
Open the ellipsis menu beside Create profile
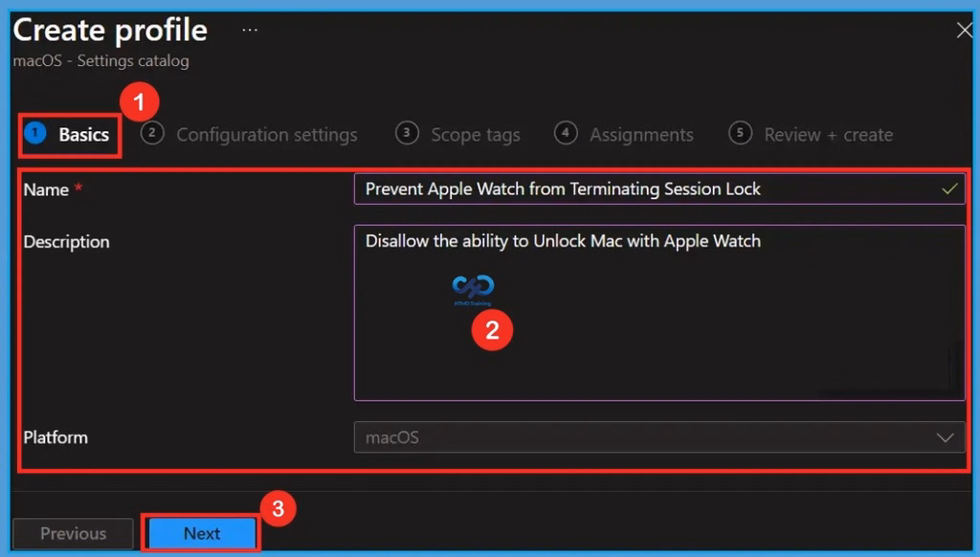250,30
